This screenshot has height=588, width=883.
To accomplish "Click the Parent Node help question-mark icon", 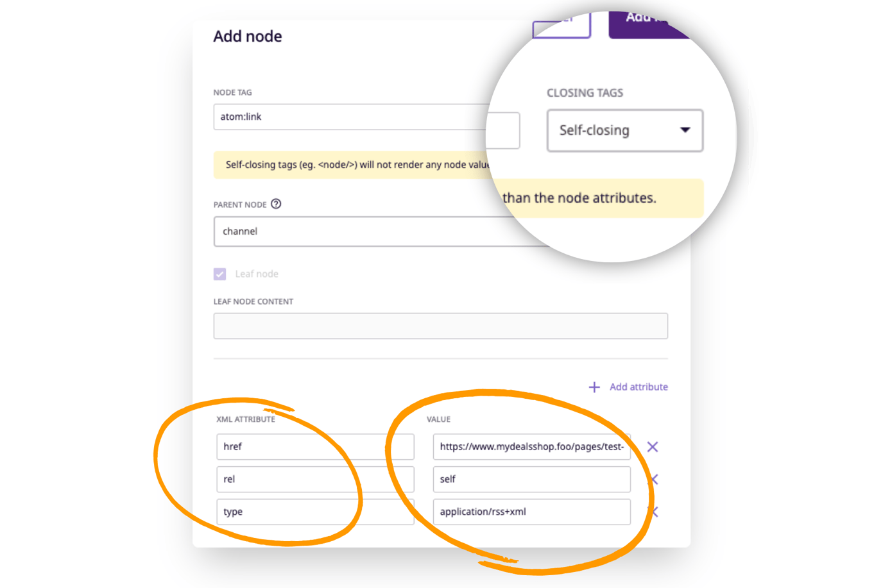I will (x=276, y=204).
